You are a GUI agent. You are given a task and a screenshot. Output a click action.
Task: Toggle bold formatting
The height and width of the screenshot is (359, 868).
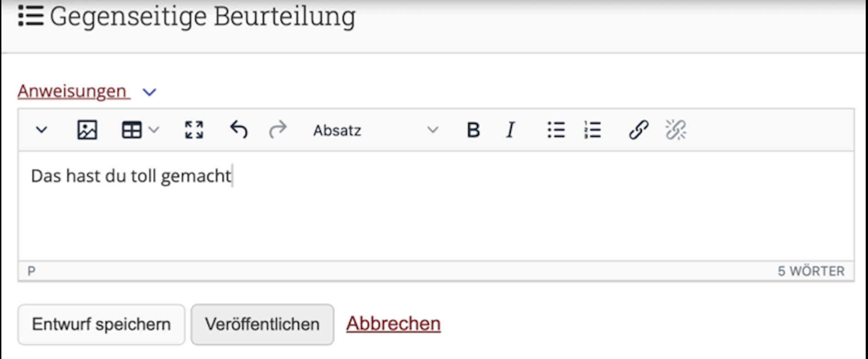(473, 130)
